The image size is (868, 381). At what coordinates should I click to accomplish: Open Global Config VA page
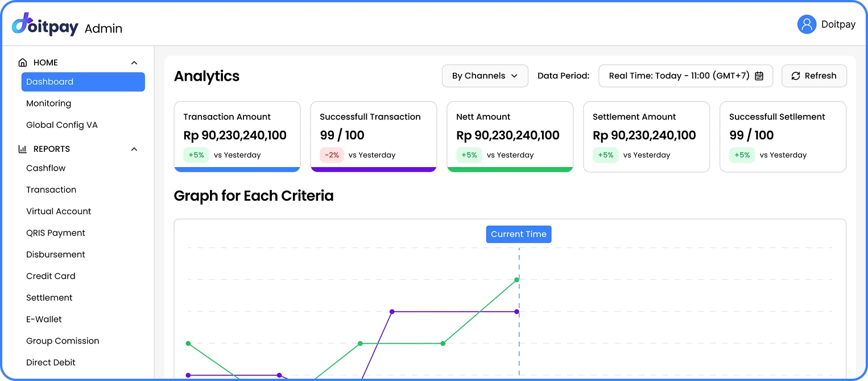pos(62,125)
